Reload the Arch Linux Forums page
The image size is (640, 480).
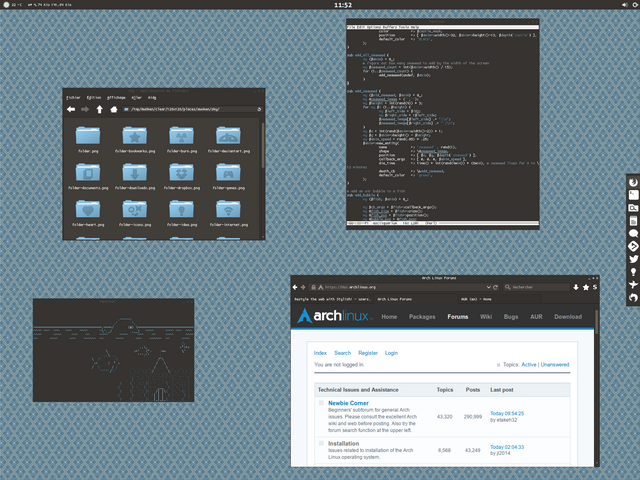coord(496,287)
